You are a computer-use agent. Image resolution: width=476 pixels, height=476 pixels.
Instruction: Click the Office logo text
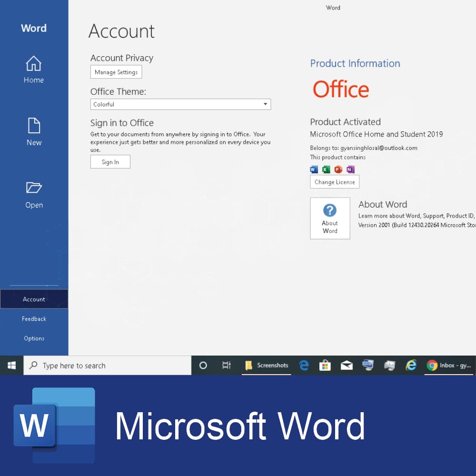pyautogui.click(x=341, y=89)
